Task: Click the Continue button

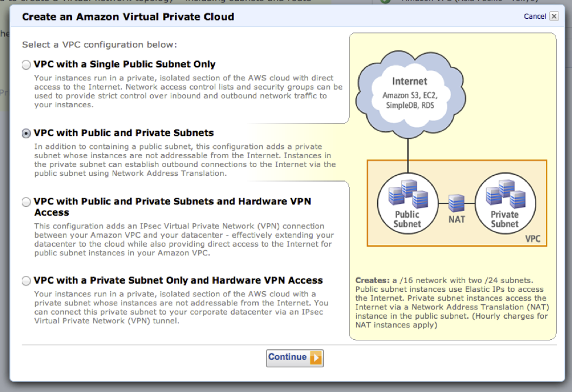Action: [295, 358]
